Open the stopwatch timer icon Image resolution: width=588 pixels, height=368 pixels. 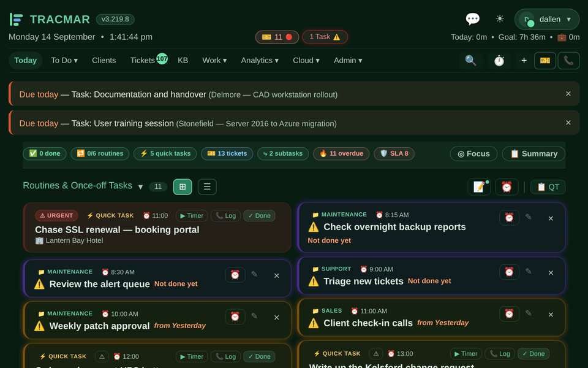499,61
